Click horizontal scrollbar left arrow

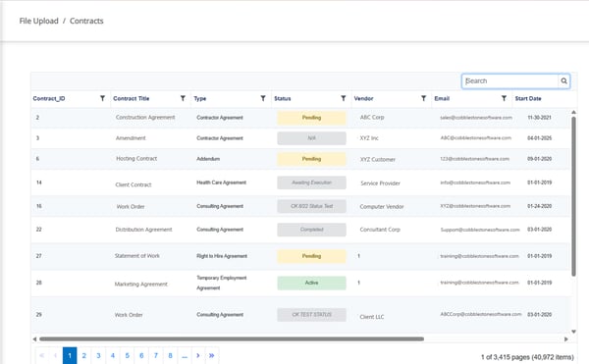tap(34, 338)
